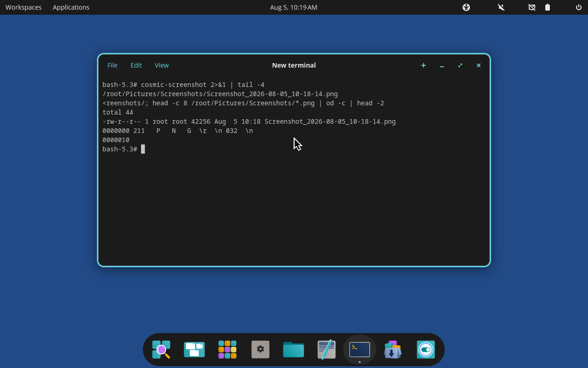Open the power menu icon
The image size is (588, 368).
[579, 7]
